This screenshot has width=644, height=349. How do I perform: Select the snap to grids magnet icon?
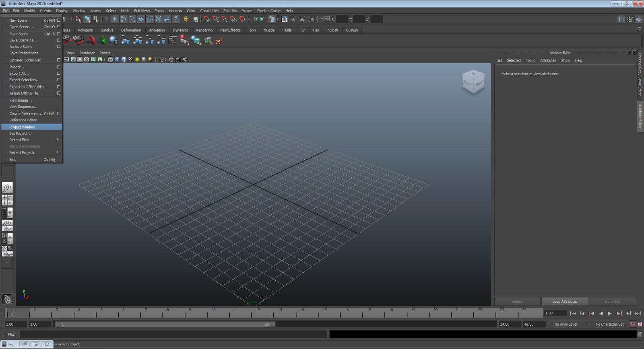(207, 19)
